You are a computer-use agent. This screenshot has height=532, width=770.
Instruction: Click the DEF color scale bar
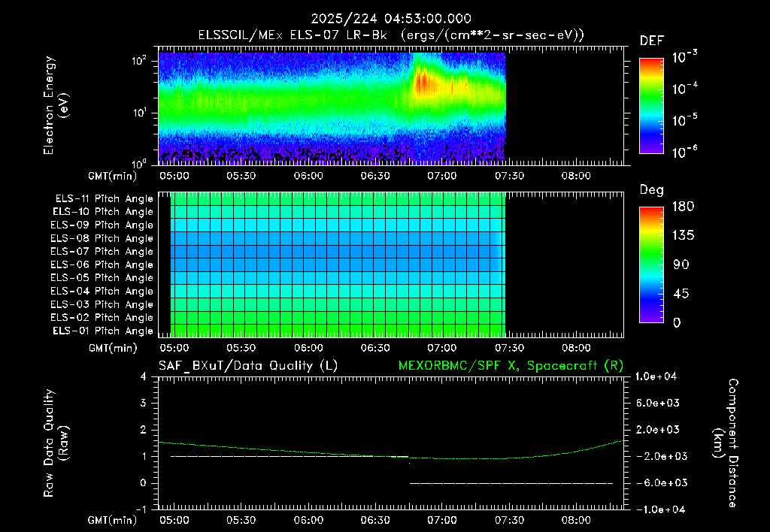tap(651, 106)
